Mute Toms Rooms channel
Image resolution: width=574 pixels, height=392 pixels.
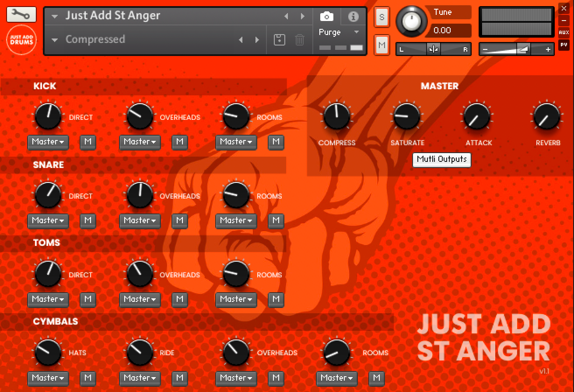(276, 299)
